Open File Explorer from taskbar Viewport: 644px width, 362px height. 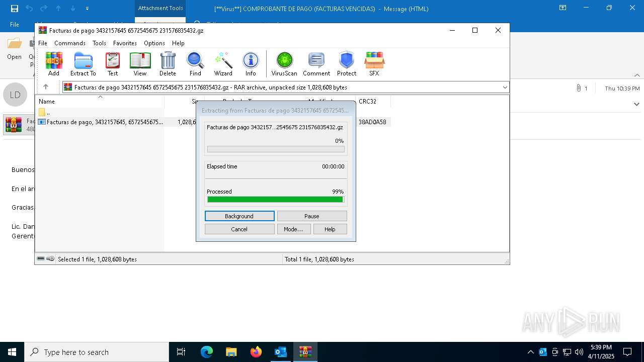pyautogui.click(x=231, y=352)
